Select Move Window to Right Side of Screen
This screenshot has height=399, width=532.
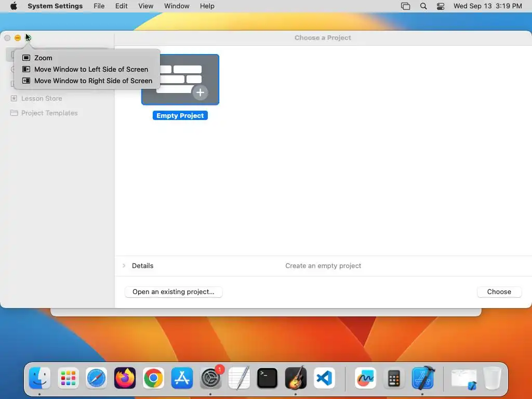(x=87, y=81)
